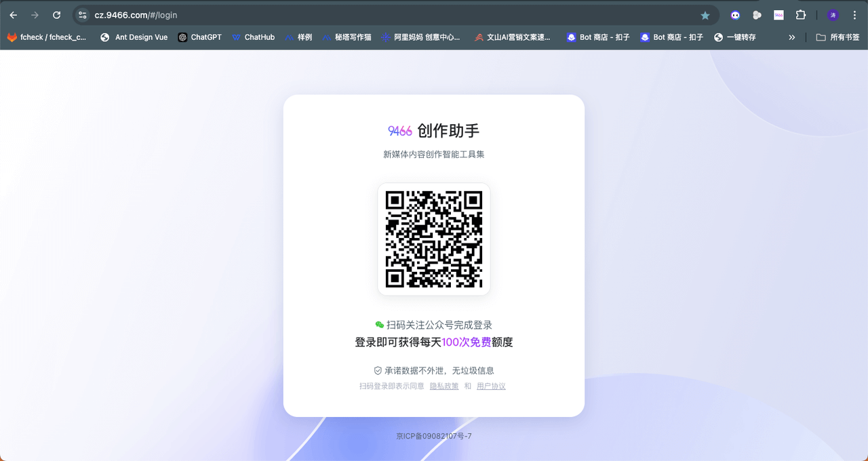The height and width of the screenshot is (461, 868).
Task: Click the 9466 logo on the login card
Action: click(400, 131)
